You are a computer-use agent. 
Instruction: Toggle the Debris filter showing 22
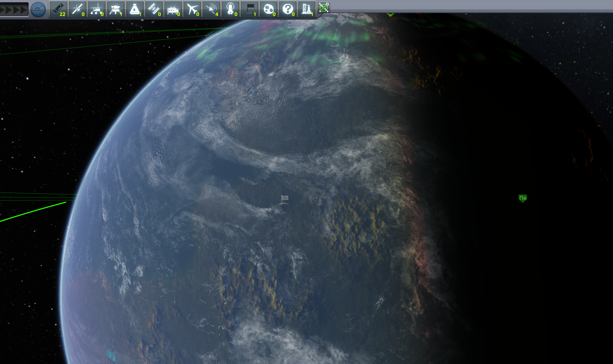pyautogui.click(x=58, y=9)
